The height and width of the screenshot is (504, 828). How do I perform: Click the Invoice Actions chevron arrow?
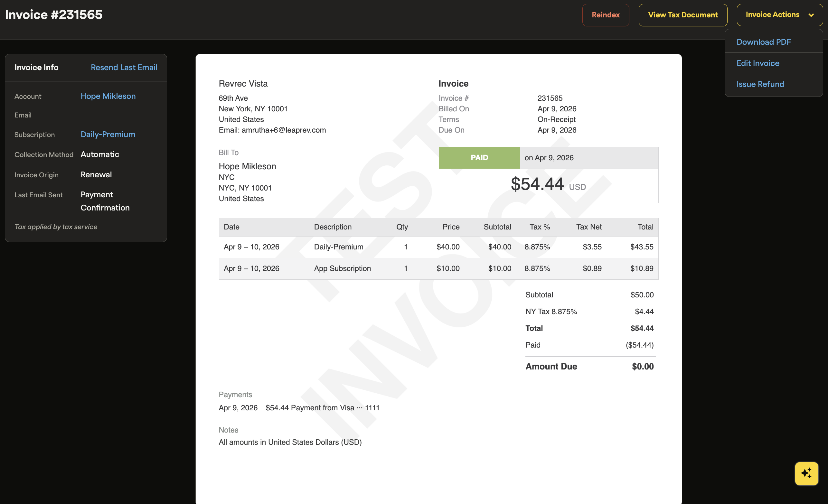tap(811, 15)
